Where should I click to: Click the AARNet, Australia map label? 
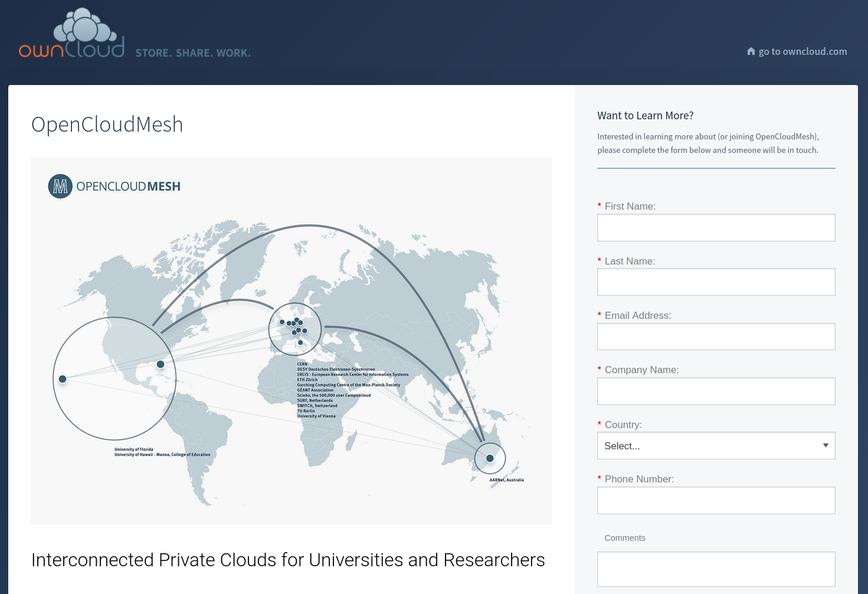coord(507,480)
